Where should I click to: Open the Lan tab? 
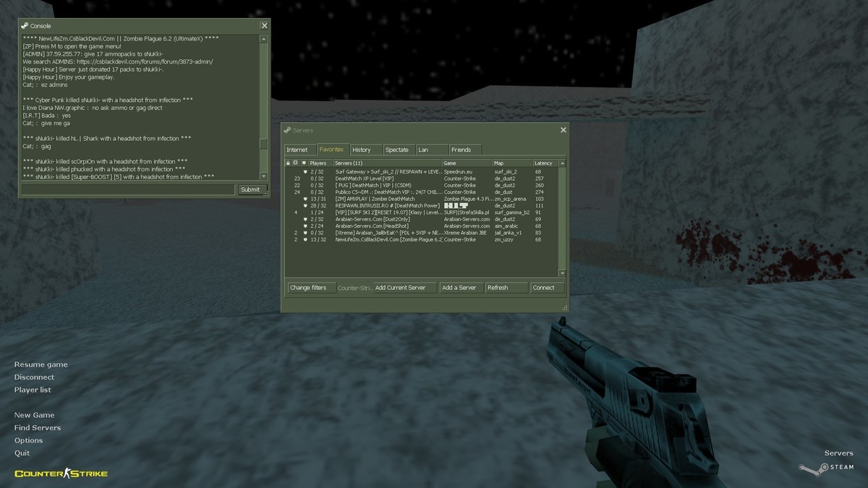[x=432, y=150]
